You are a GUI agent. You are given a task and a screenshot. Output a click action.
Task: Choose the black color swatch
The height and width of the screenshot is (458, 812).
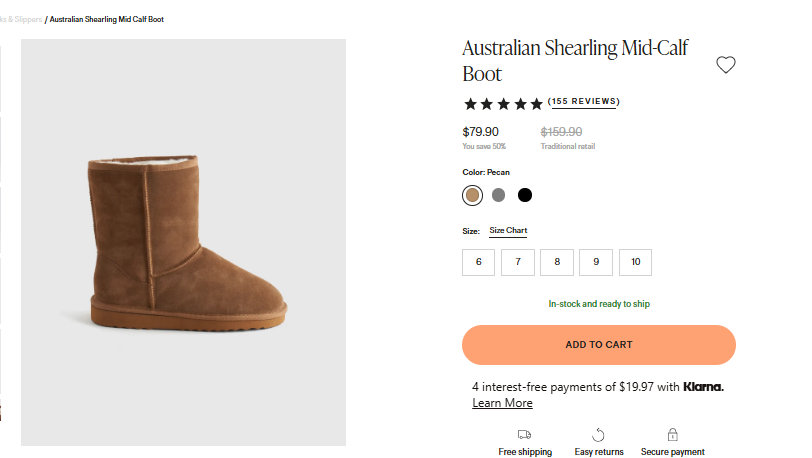[x=525, y=195]
